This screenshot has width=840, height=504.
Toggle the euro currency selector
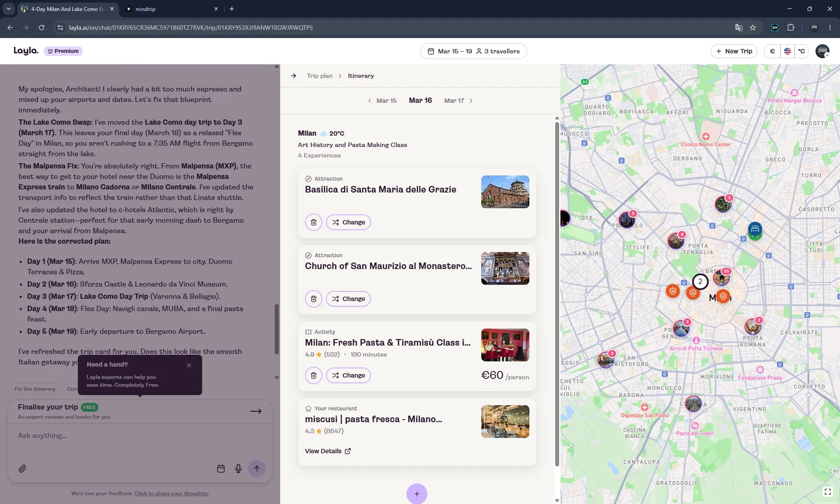[x=772, y=51]
